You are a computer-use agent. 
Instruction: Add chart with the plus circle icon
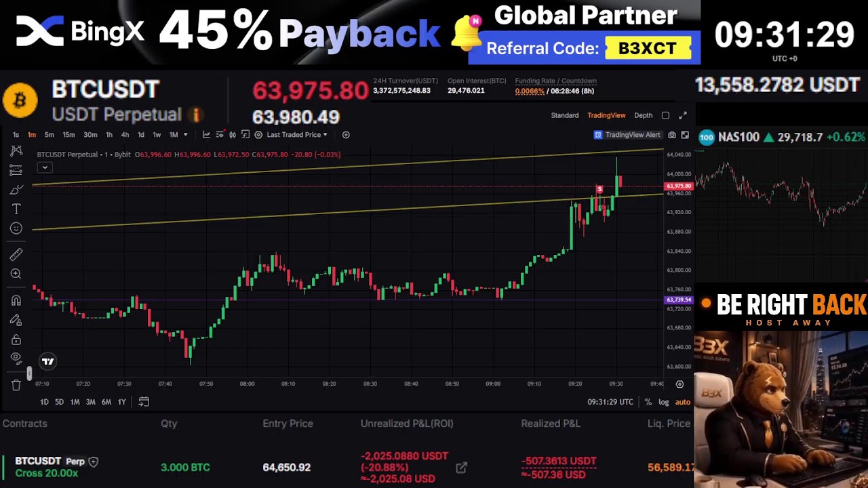coord(346,135)
